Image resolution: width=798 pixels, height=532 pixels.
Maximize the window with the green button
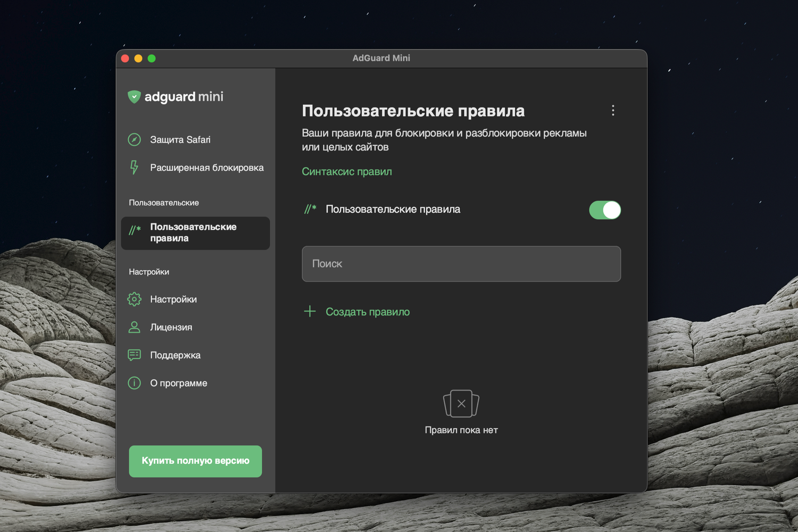pyautogui.click(x=152, y=59)
